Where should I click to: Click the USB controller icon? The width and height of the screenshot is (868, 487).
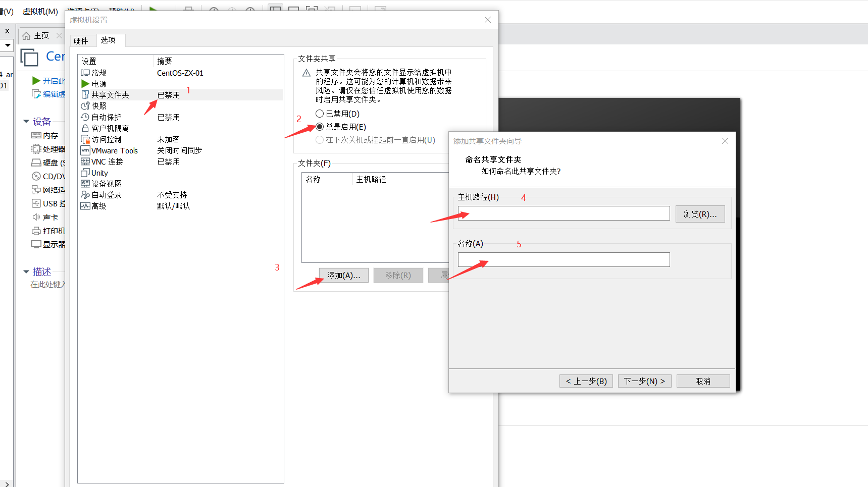tap(36, 203)
